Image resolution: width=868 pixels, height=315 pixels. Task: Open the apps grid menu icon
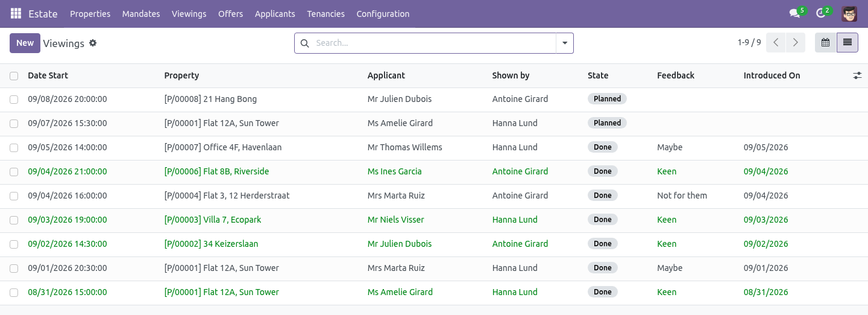coord(16,13)
